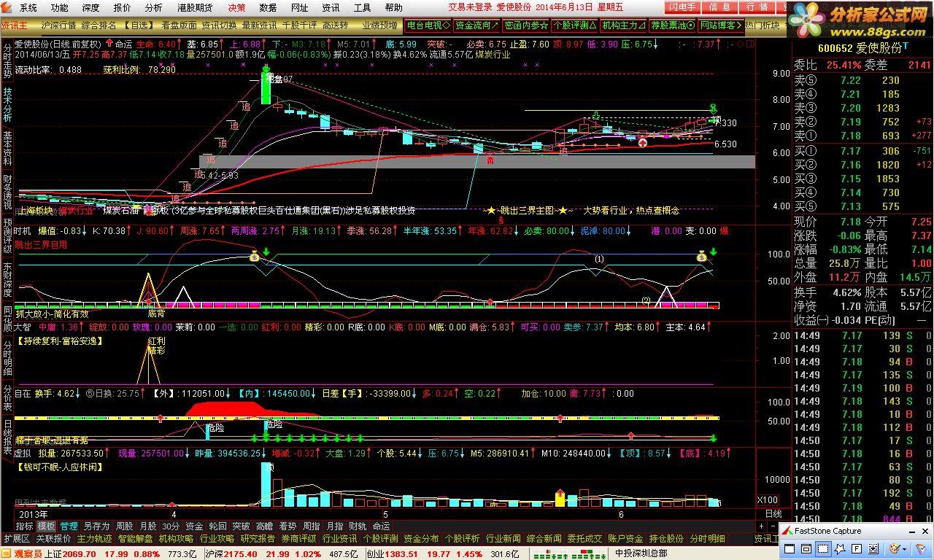Select 技术分析 in left sidebar
The image size is (934, 560).
click(7, 106)
